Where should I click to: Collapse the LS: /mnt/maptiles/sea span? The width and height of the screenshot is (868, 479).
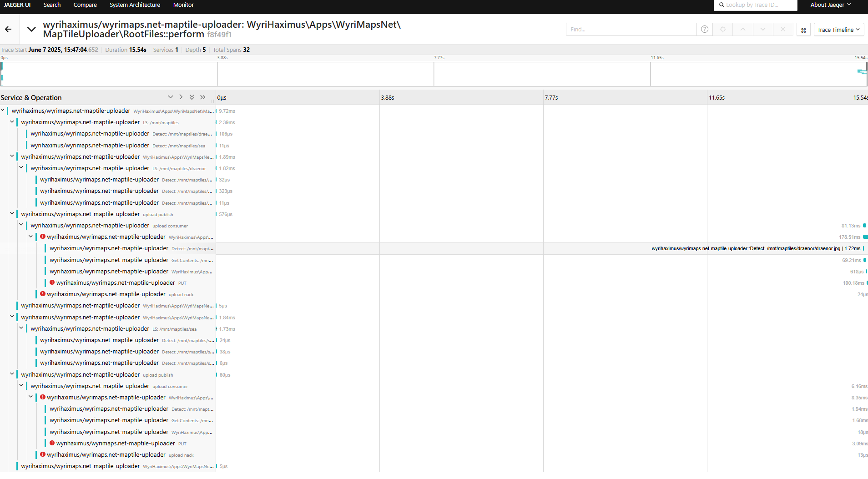click(x=21, y=328)
